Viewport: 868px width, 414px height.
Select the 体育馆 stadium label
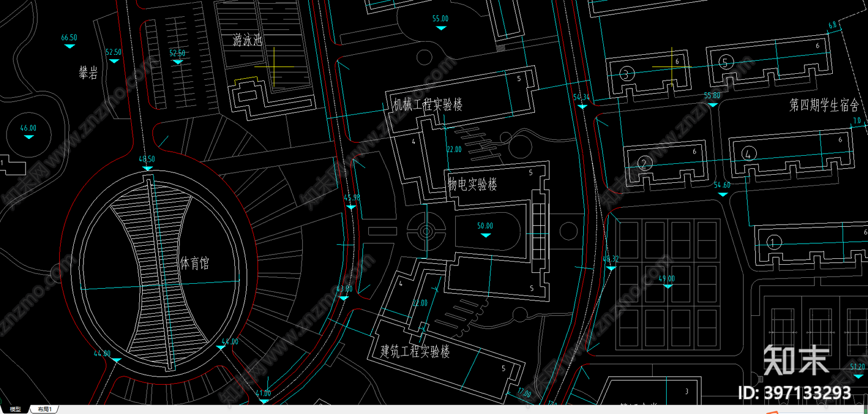[x=194, y=264]
